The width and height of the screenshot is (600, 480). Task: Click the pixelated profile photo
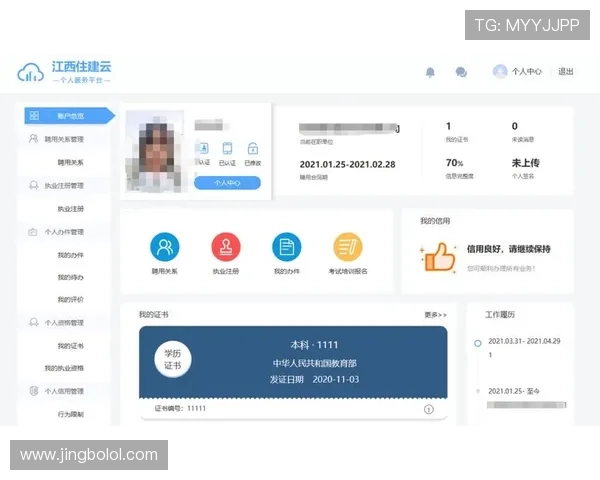(155, 151)
